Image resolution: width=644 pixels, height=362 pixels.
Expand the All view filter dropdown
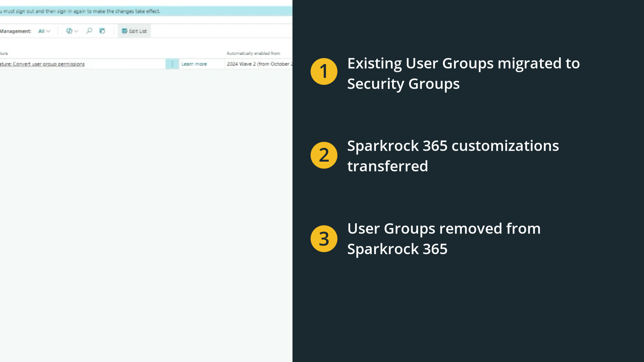pos(44,31)
